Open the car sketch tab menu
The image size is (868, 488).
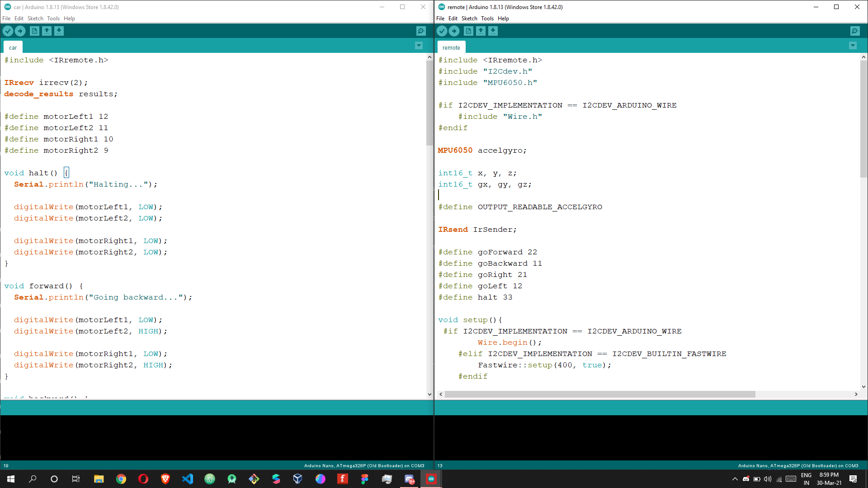pos(419,46)
